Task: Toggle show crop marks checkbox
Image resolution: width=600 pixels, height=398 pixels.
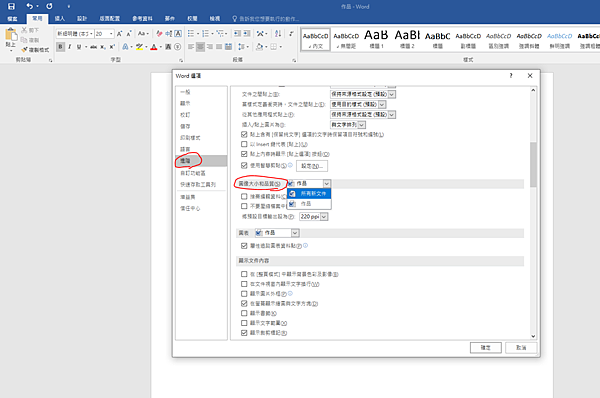Action: coord(244,333)
